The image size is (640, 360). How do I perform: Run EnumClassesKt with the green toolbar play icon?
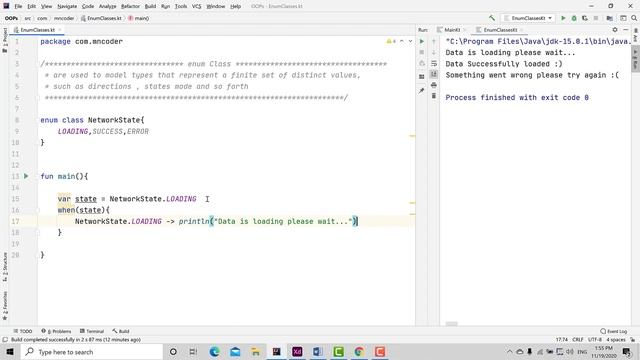coord(563,18)
